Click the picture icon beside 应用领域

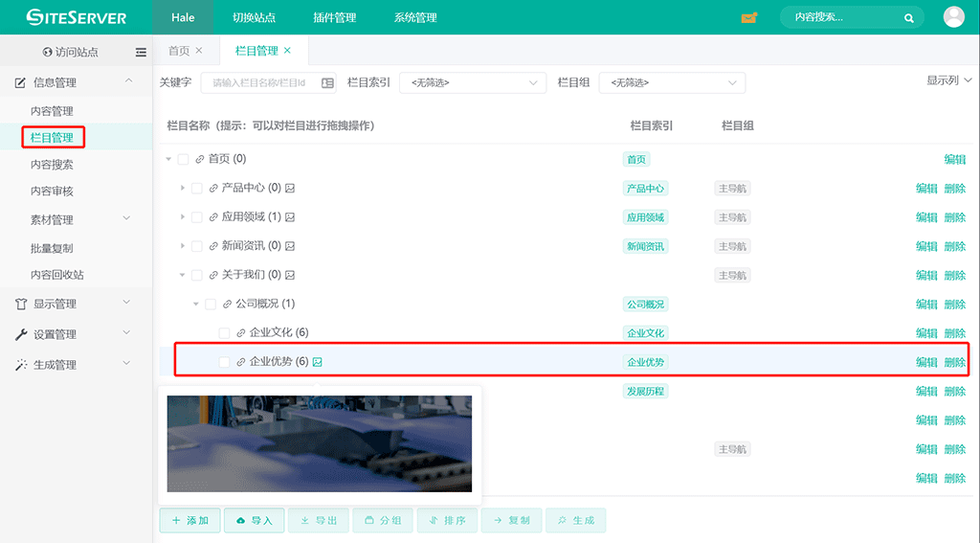[x=290, y=217]
